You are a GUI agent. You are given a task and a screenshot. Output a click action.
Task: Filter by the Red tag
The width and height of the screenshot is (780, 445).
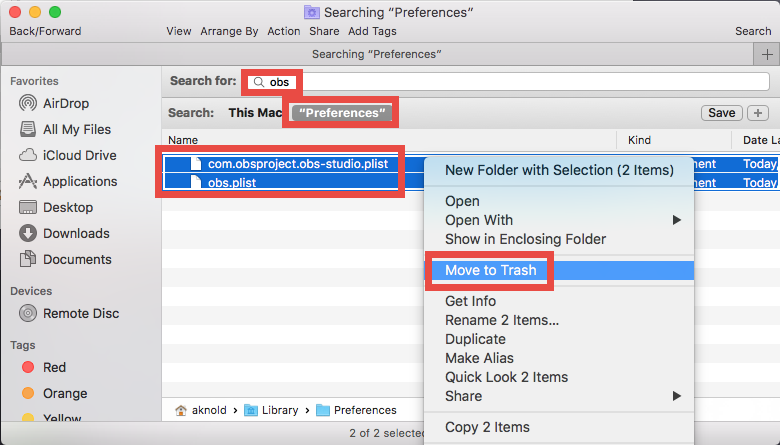coord(28,367)
